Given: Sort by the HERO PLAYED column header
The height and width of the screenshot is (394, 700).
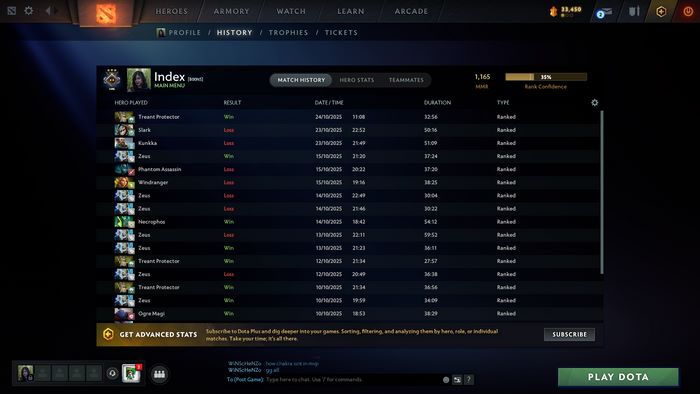Looking at the screenshot, I should (x=131, y=103).
